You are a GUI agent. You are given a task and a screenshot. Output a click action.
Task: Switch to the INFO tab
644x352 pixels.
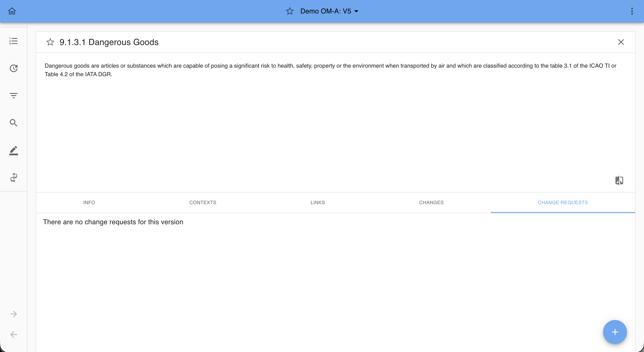coord(89,202)
